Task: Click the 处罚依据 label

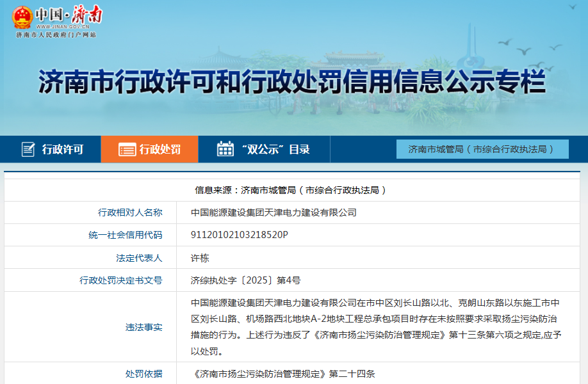Action: click(x=143, y=374)
